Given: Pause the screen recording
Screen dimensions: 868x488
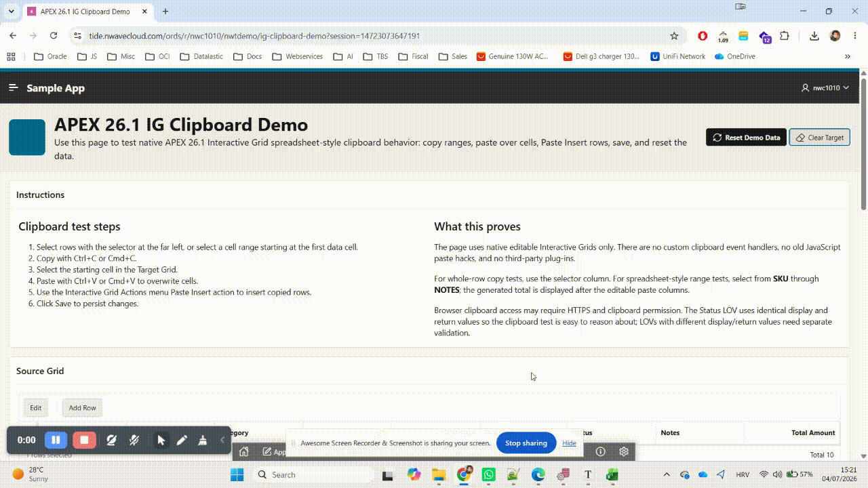Looking at the screenshot, I should 56,440.
